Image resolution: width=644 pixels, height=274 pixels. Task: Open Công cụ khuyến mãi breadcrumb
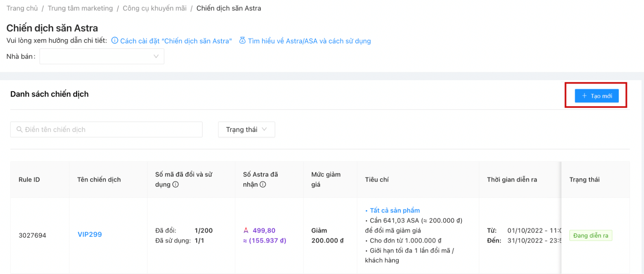click(155, 8)
